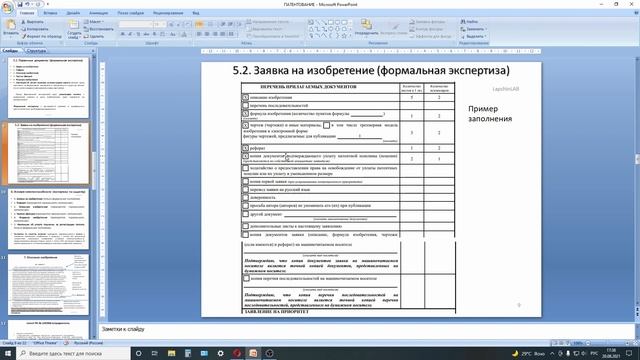Open the View (Вид) ribbon tab

(196, 13)
